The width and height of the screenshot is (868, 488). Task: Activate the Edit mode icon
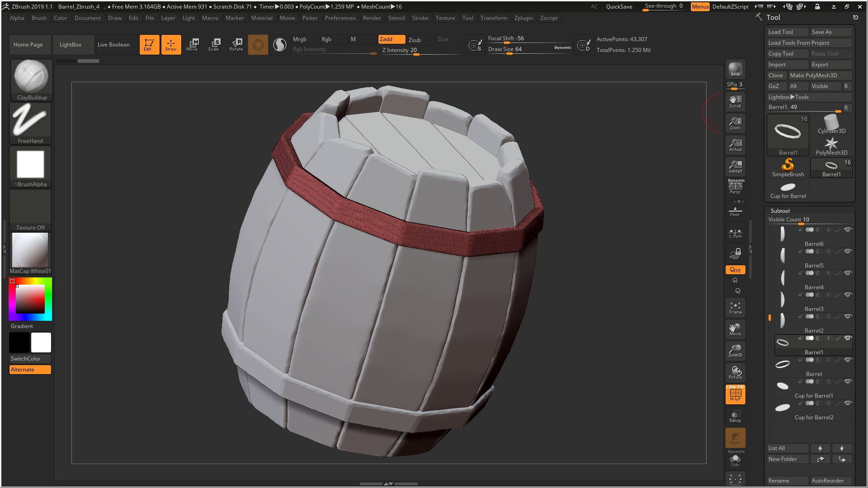(149, 45)
